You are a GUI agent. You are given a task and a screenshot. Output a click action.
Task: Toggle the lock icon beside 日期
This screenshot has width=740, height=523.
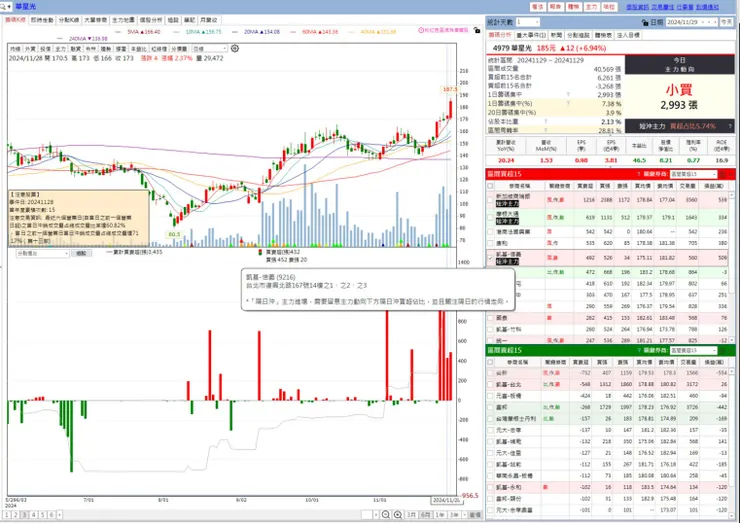click(x=645, y=22)
